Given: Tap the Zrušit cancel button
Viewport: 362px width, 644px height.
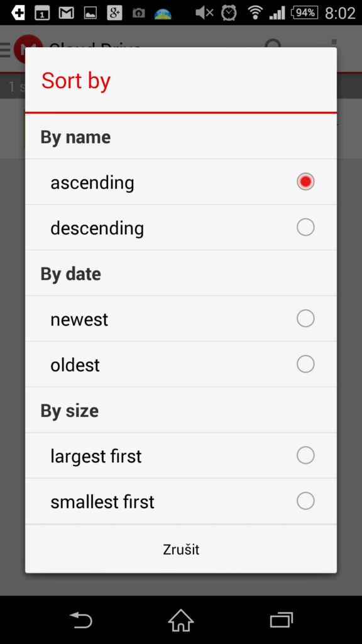Looking at the screenshot, I should coord(181,549).
